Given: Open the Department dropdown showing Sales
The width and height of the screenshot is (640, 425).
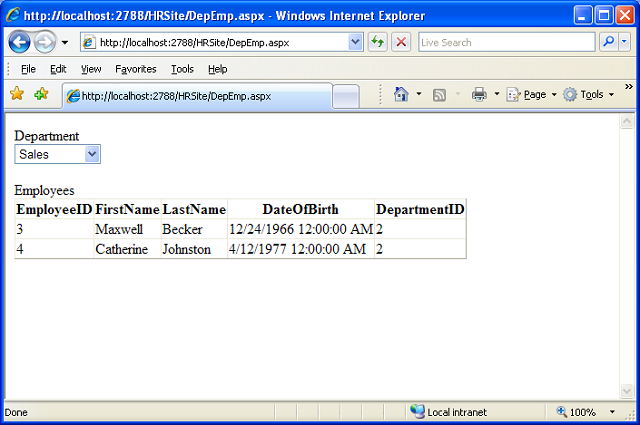Looking at the screenshot, I should tap(58, 154).
